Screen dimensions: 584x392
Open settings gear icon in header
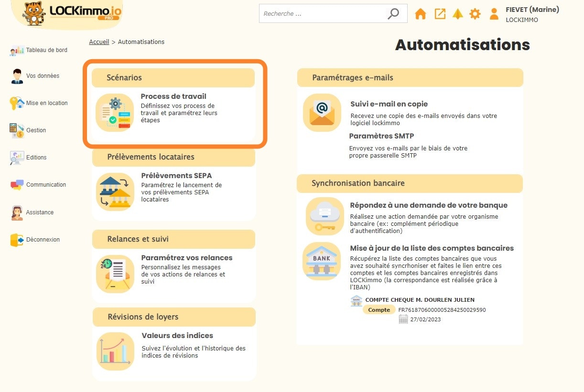point(475,14)
